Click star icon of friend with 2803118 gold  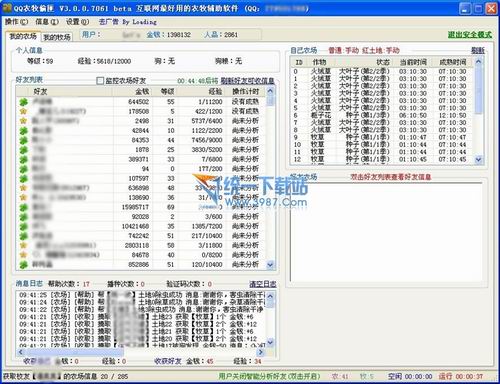point(23,246)
